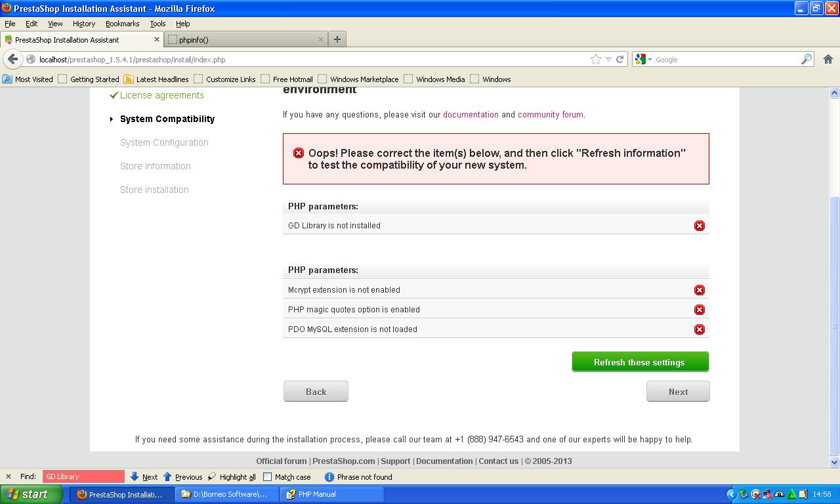The width and height of the screenshot is (840, 504).
Task: Select the Store information step
Action: click(x=156, y=166)
